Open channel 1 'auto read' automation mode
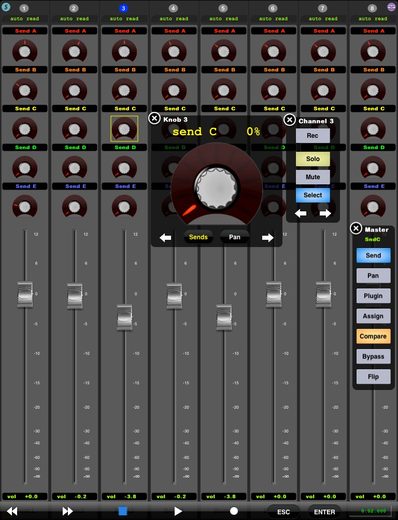The image size is (398, 520). [x=25, y=19]
